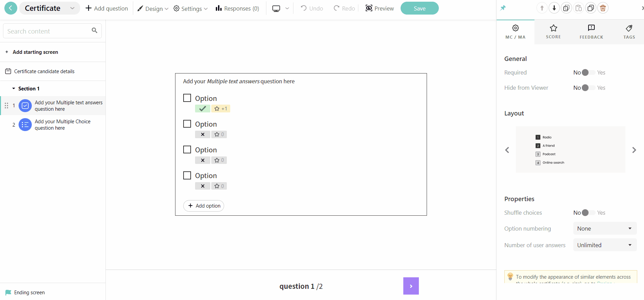
Task: Open the Settings menu
Action: (190, 8)
